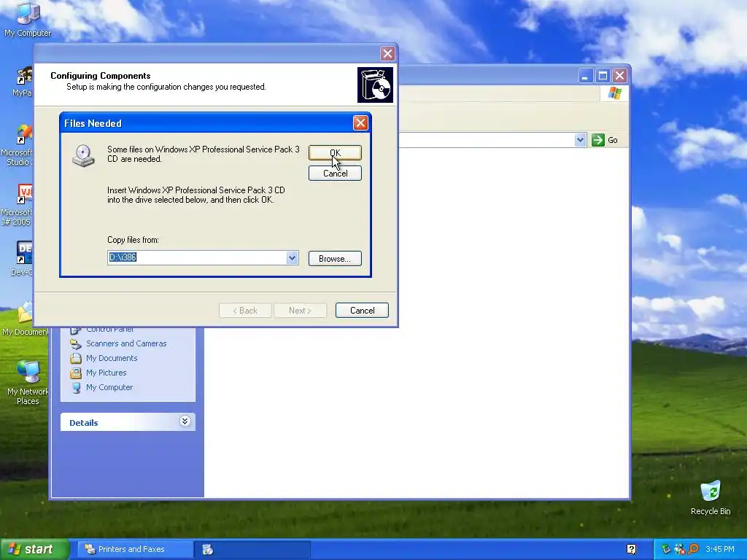Click the first system tray icon
This screenshot has height=560, width=747.
[x=666, y=549]
